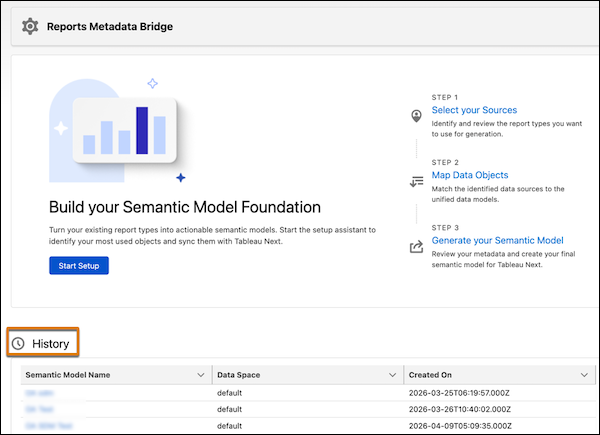Image resolution: width=600 pixels, height=435 pixels.
Task: Click the Start Setup button
Action: coord(79,266)
